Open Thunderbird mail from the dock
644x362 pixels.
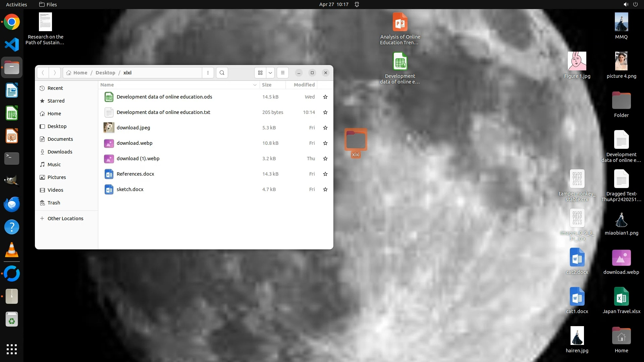click(x=12, y=204)
